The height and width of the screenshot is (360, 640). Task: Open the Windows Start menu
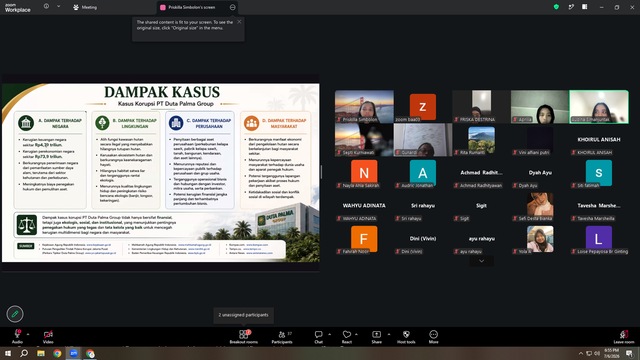click(8, 353)
